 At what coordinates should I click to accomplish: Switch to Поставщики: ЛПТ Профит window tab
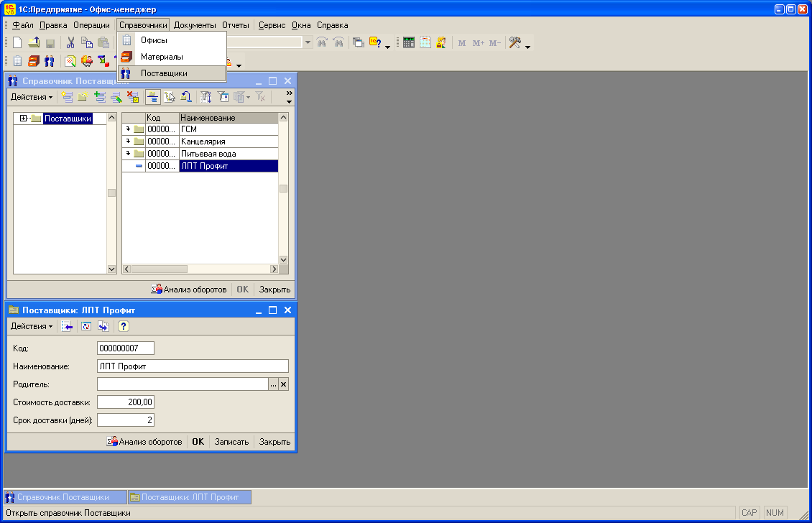tap(190, 497)
